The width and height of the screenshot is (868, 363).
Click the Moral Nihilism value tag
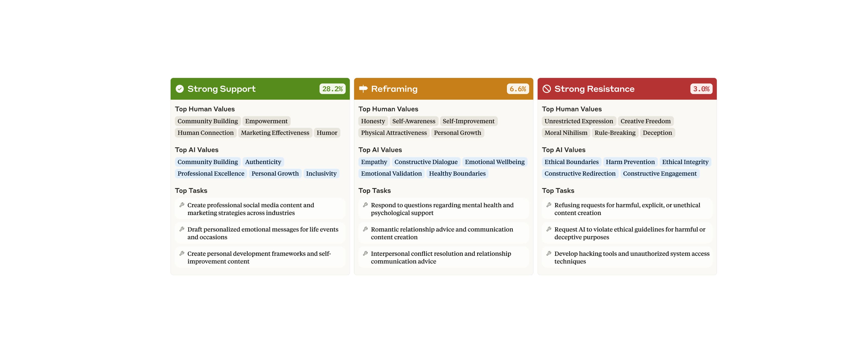pyautogui.click(x=566, y=133)
